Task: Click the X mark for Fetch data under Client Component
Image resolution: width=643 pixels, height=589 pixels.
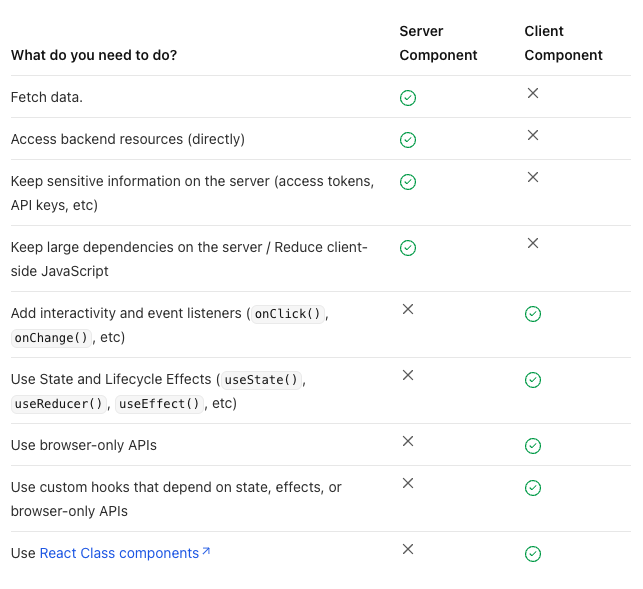Action: click(533, 93)
